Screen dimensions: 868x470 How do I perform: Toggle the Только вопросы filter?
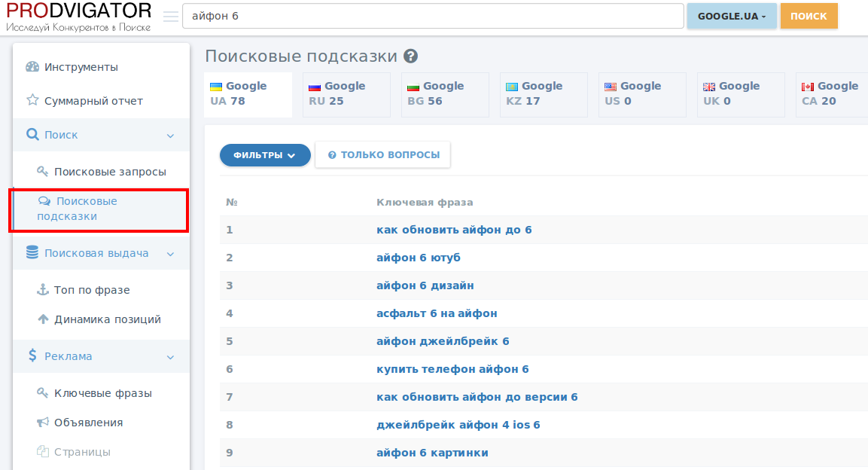(383, 154)
